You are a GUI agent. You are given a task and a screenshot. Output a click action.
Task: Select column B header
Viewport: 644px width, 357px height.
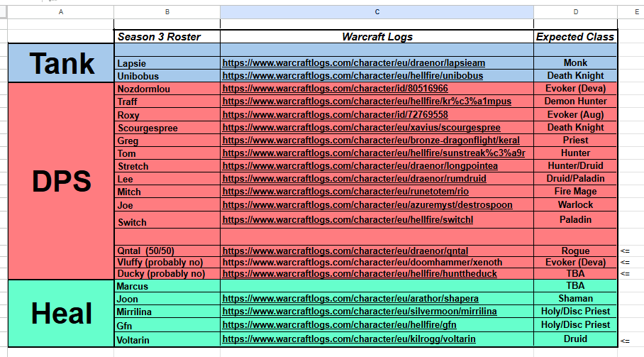[x=167, y=12]
